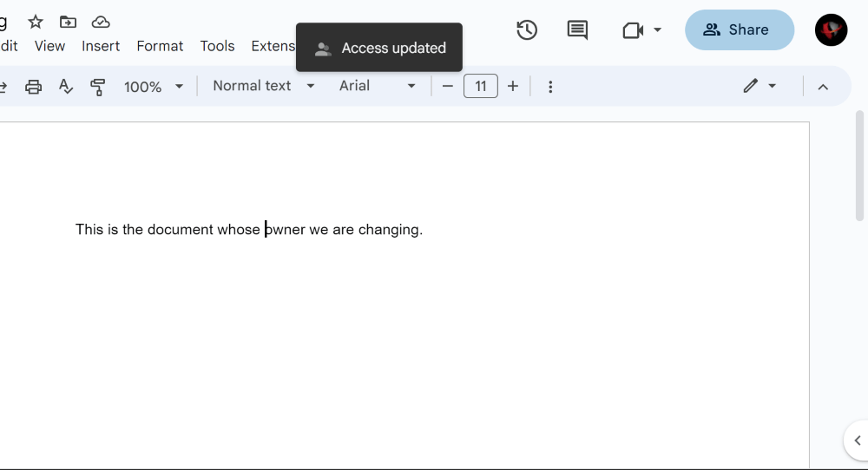Image resolution: width=868 pixels, height=470 pixels.
Task: Click the Redo arrow icon
Action: (x=3, y=87)
